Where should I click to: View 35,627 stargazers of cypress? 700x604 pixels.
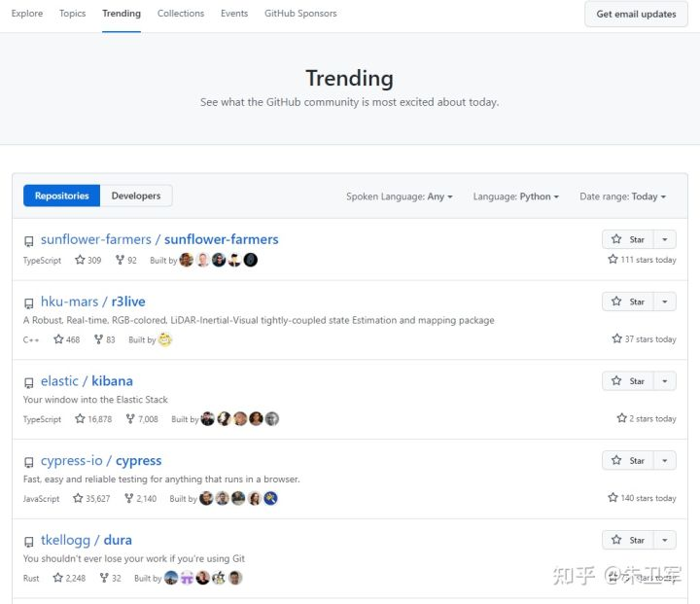[x=91, y=499]
